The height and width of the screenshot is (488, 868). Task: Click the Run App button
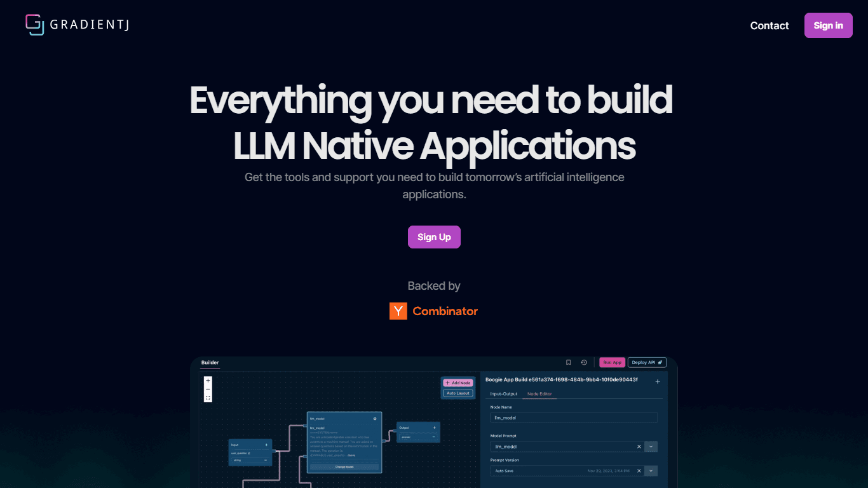(x=613, y=362)
